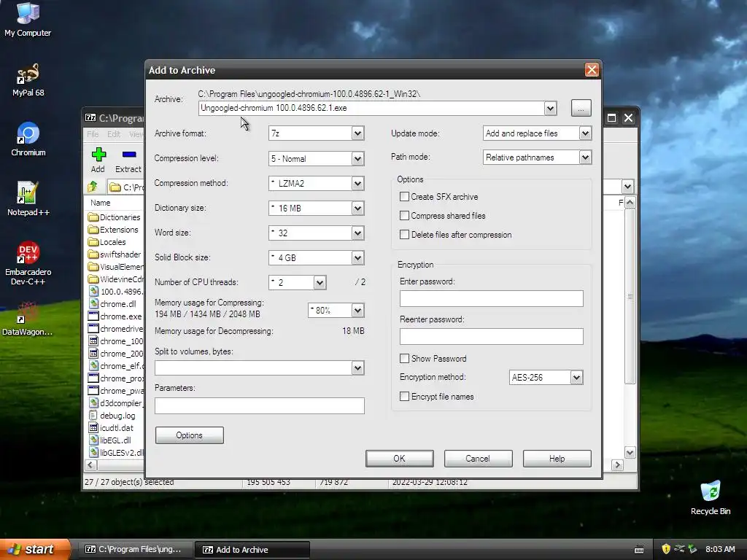747x560 pixels.
Task: Click the Cancel button
Action: coord(478,459)
